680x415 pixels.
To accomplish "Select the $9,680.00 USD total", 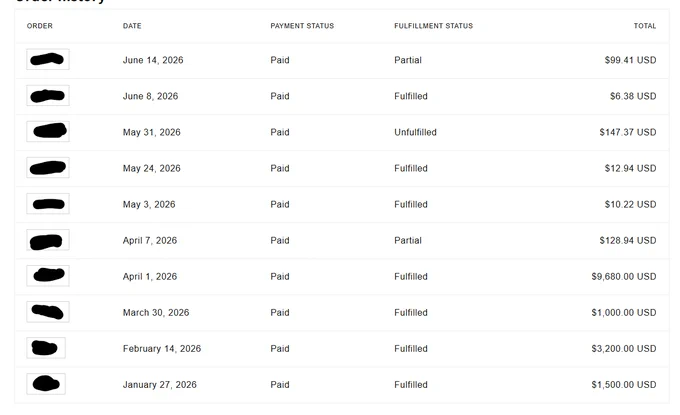I will [624, 277].
